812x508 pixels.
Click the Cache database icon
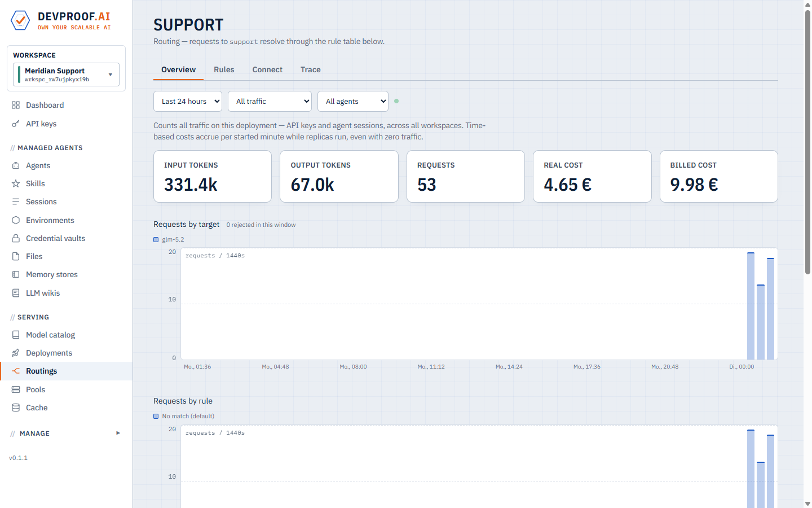click(16, 408)
